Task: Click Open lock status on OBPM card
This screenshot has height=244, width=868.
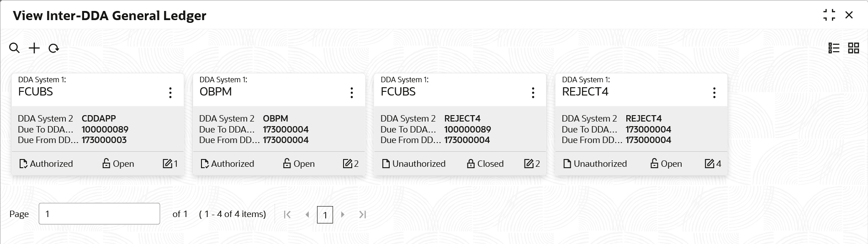Action: [299, 164]
